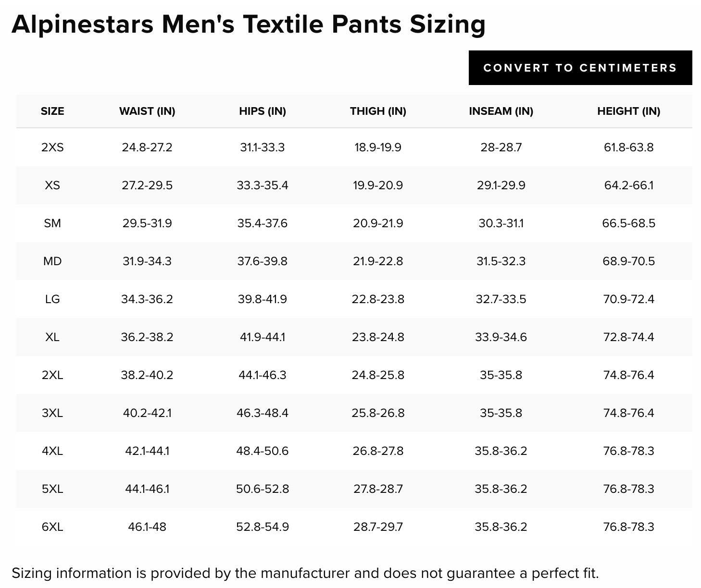Click the Convert to Centimeters button

click(x=580, y=68)
